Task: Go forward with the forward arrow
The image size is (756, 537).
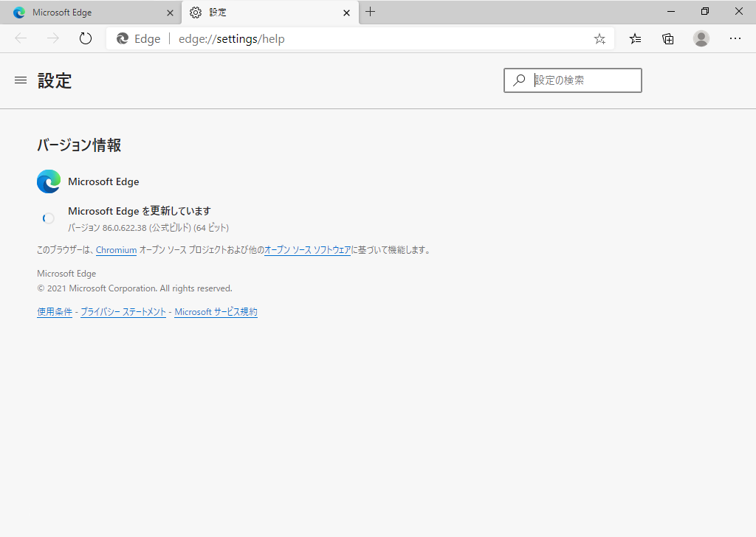Action: [52, 38]
